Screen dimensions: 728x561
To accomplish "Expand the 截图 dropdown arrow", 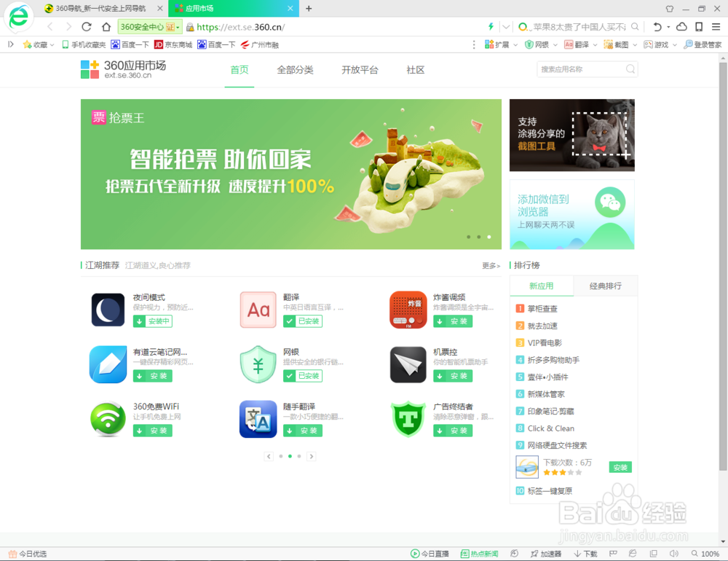I will coord(635,45).
